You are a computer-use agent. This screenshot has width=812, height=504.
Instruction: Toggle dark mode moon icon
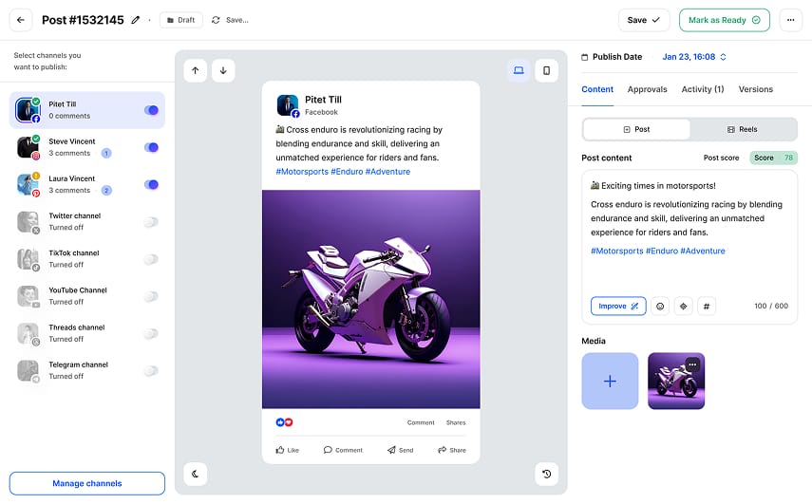[x=195, y=474]
